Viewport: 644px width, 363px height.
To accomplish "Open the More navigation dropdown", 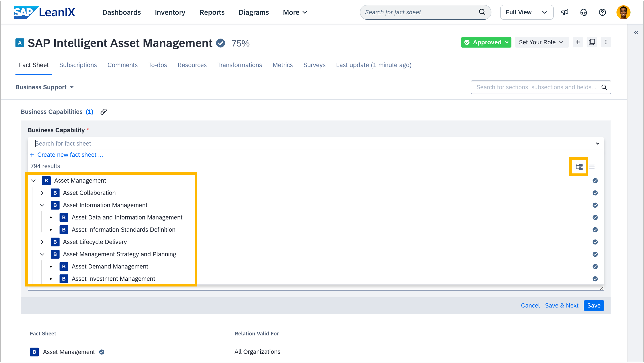I will [x=295, y=12].
